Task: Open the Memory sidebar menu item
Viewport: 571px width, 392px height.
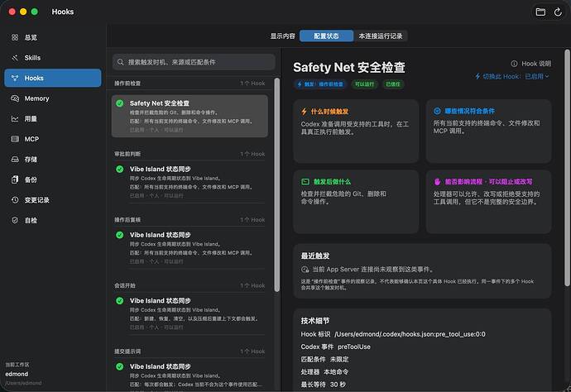Action: tap(53, 98)
